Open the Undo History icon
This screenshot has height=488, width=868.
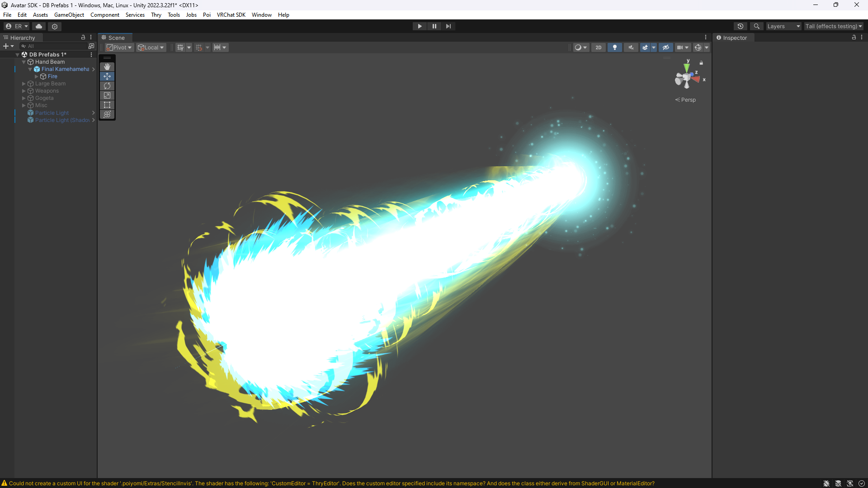[741, 26]
